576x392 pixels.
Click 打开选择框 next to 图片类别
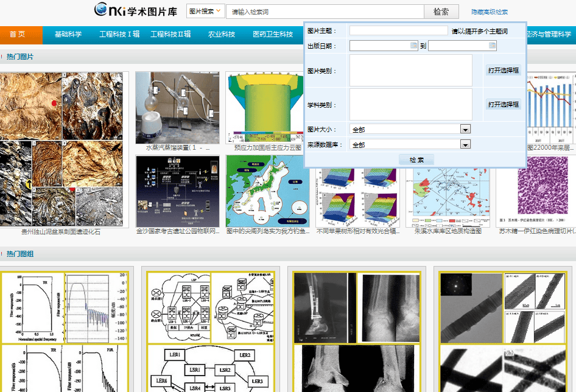pos(504,71)
